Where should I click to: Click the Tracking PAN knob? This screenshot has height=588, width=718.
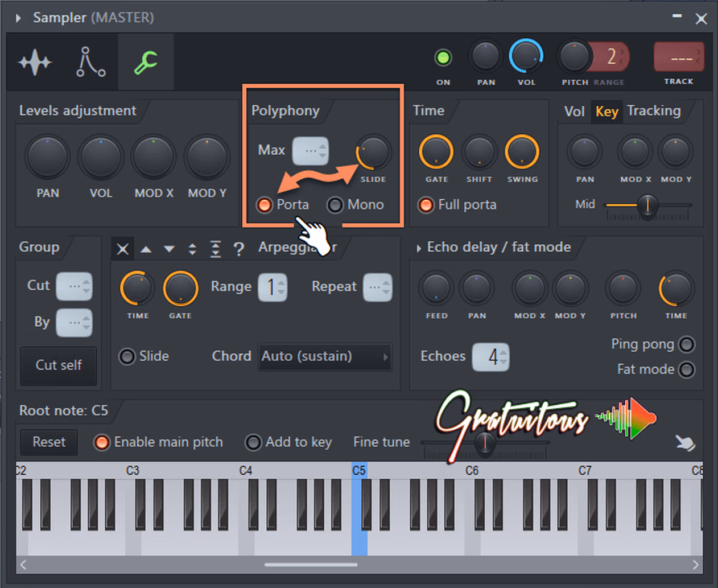point(585,153)
